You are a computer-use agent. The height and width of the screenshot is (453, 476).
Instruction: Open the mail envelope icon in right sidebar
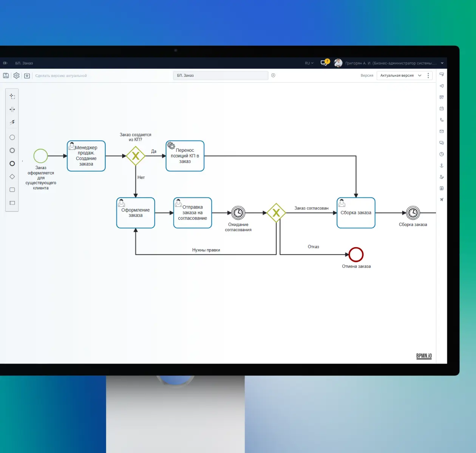click(x=442, y=131)
